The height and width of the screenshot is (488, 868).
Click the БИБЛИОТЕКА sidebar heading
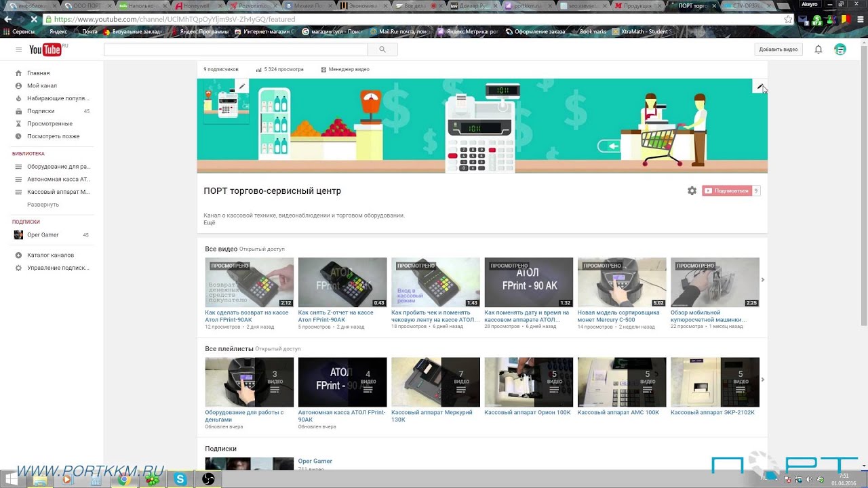click(28, 154)
